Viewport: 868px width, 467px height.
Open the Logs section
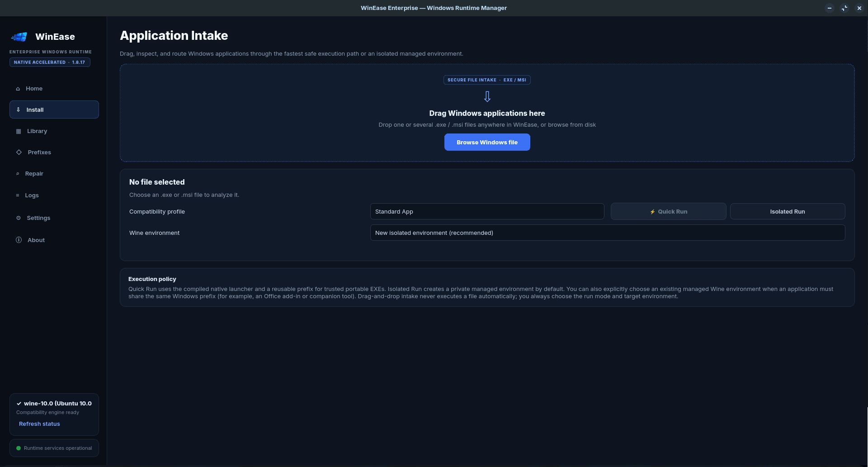click(54, 195)
